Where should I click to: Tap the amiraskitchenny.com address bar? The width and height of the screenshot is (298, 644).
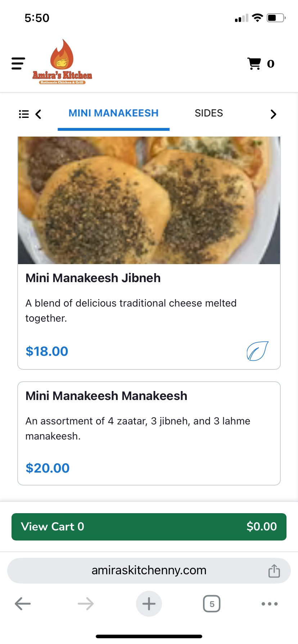tap(149, 570)
